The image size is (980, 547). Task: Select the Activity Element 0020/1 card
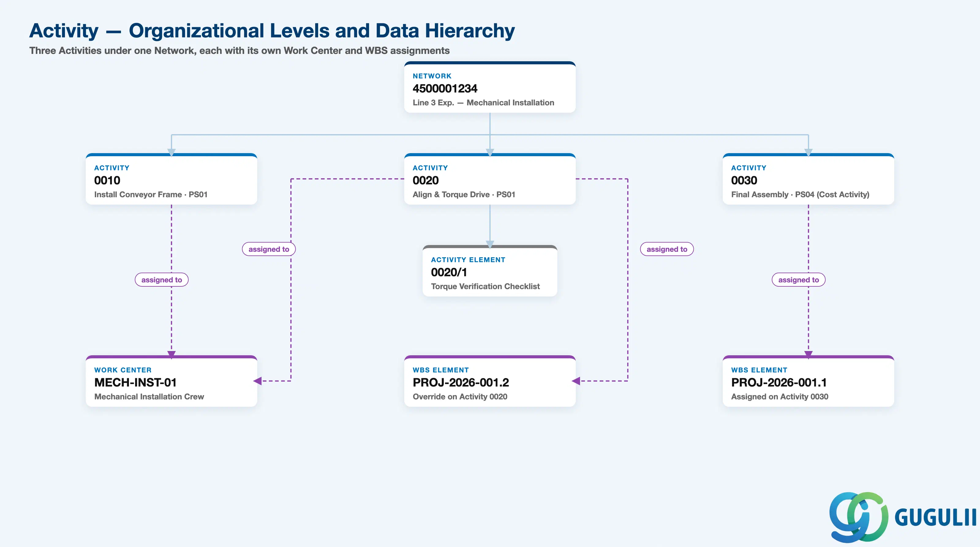(x=490, y=271)
